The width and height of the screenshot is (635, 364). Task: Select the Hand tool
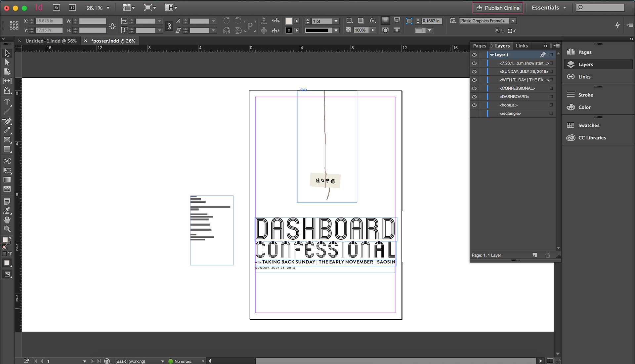coord(7,220)
